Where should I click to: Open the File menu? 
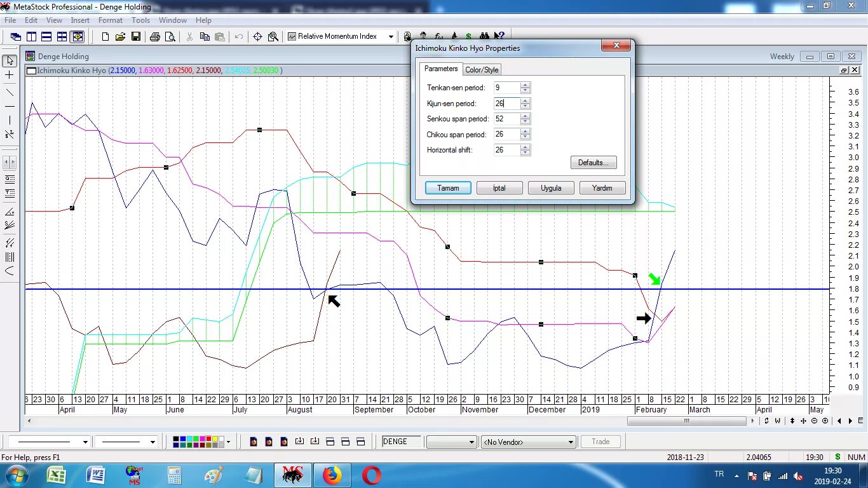[x=10, y=20]
